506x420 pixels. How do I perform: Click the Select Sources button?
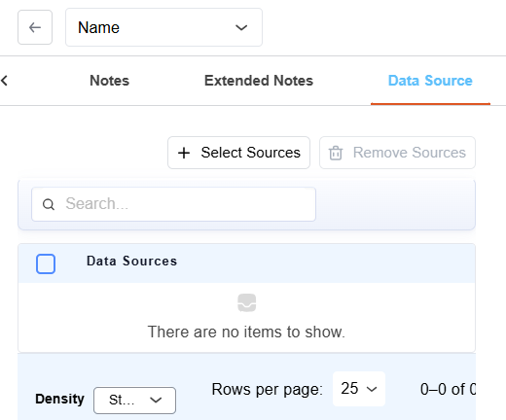[x=238, y=153]
